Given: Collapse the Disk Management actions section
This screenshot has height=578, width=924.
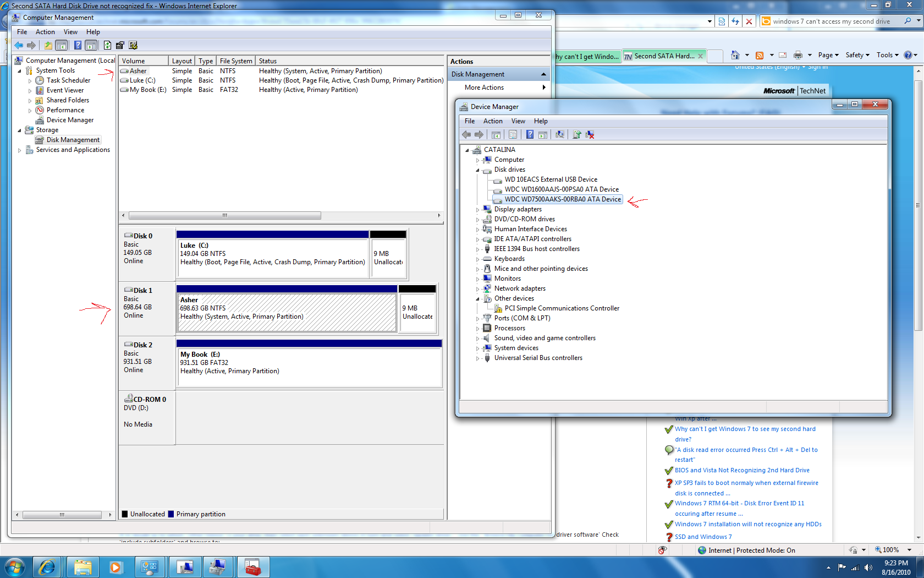Looking at the screenshot, I should (x=543, y=74).
